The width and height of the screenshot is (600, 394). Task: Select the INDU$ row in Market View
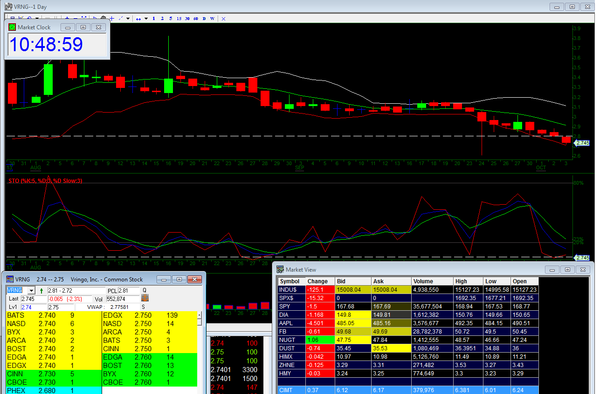click(x=408, y=290)
